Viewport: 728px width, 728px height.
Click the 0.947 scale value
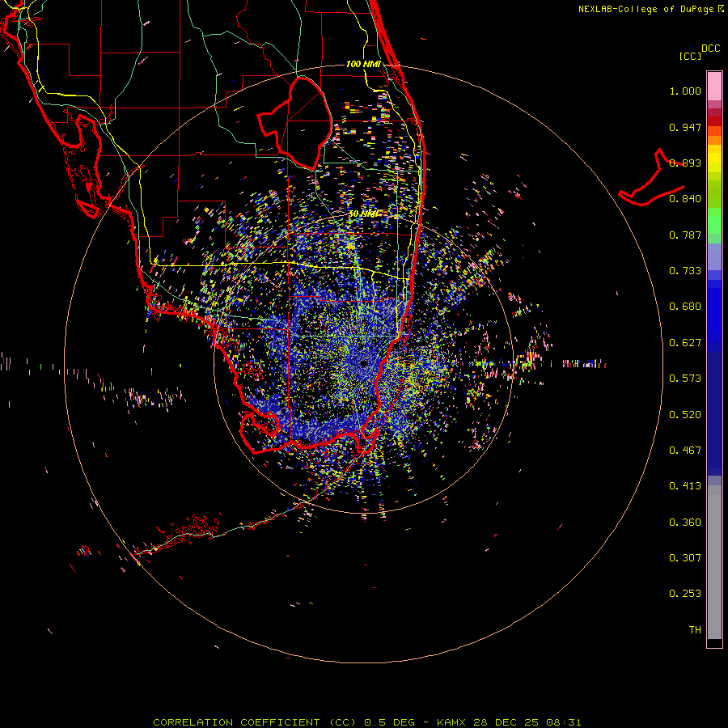click(x=685, y=127)
